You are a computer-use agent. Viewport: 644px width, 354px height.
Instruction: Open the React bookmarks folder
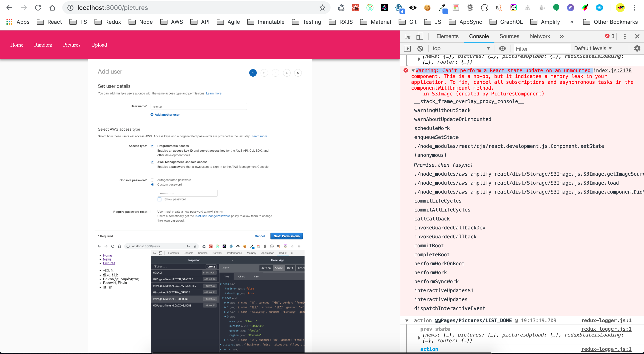[x=49, y=22]
